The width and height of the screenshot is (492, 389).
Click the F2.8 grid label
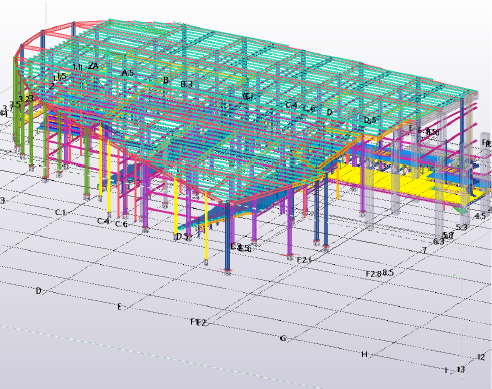pyautogui.click(x=373, y=274)
